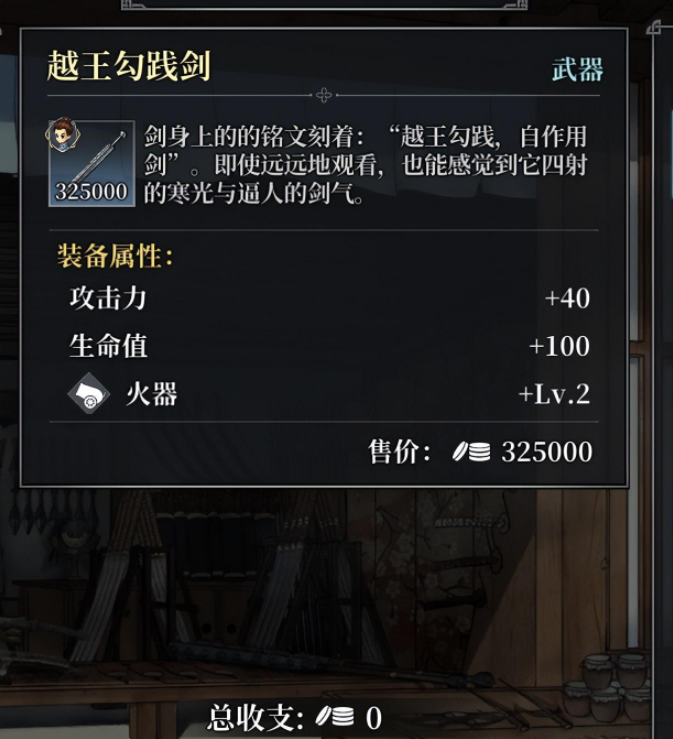
Task: Click the item title 越王勾践剑
Action: 128,66
